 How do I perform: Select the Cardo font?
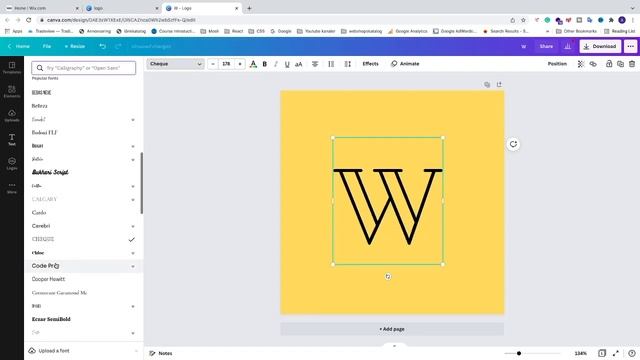pos(39,212)
